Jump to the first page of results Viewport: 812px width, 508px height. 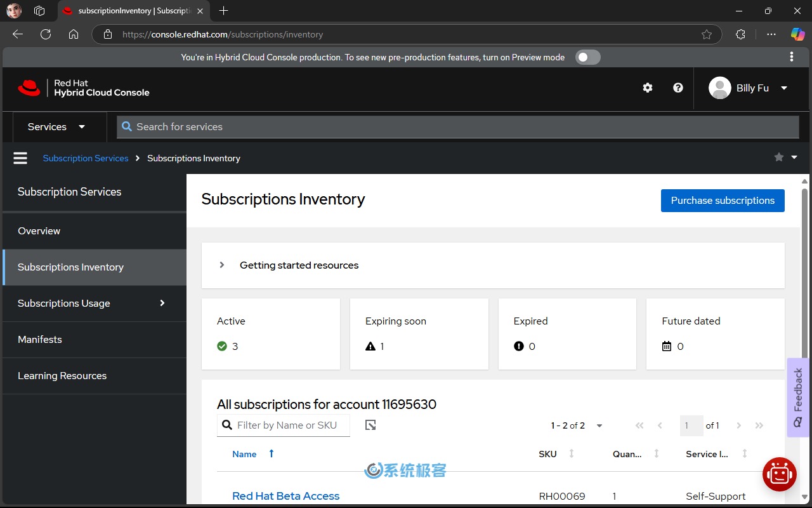(639, 425)
